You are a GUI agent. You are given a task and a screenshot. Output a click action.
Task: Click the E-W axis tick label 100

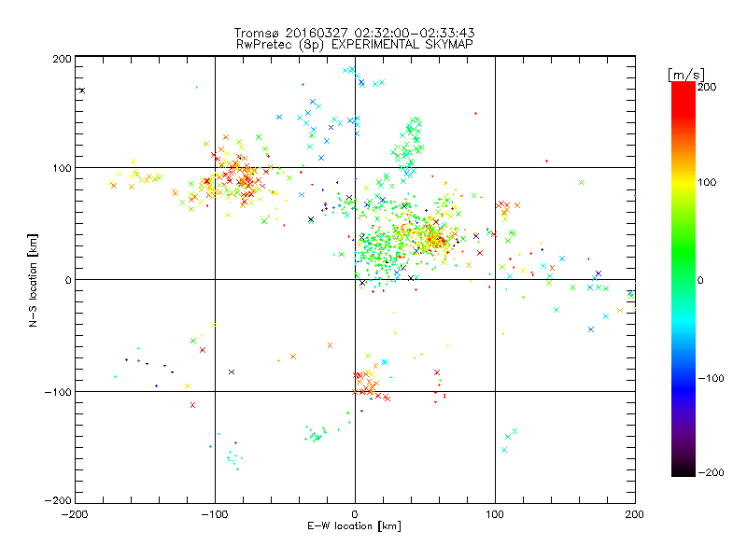click(x=495, y=514)
